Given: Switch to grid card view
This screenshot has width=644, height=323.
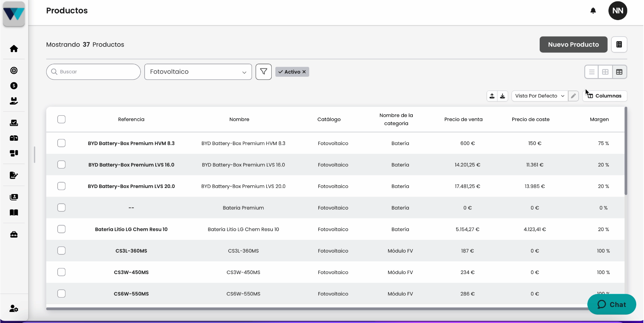Looking at the screenshot, I should pyautogui.click(x=605, y=72).
